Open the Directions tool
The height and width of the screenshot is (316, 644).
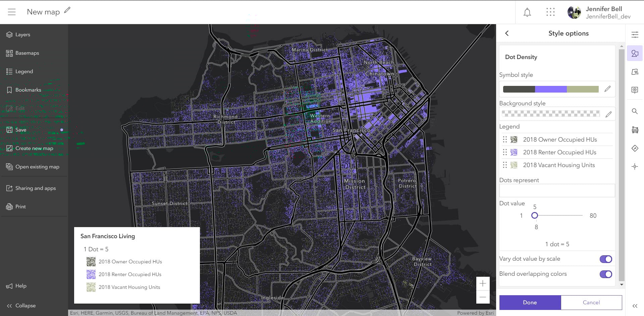pos(635,148)
